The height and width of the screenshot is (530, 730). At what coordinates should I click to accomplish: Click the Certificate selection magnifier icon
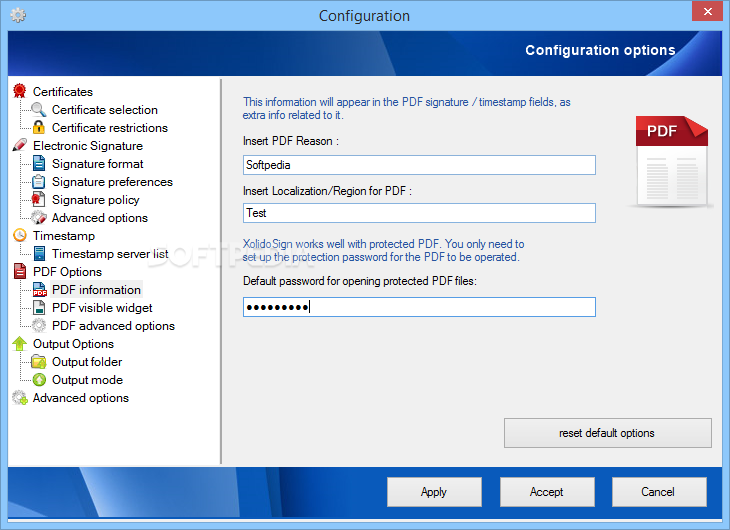(39, 109)
